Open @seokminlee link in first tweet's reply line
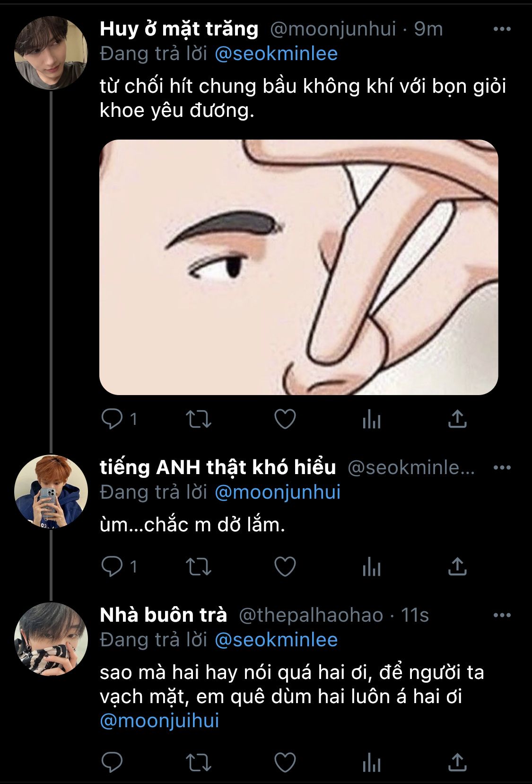 tap(276, 54)
